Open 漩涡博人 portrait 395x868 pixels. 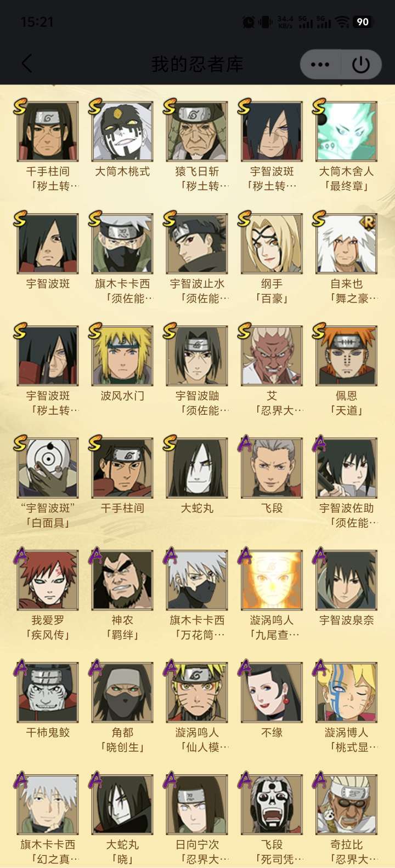(346, 693)
